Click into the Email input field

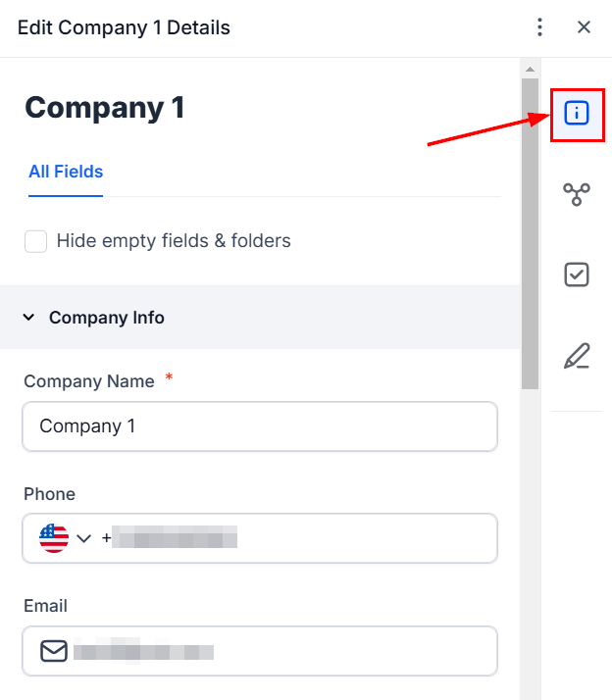(275, 650)
